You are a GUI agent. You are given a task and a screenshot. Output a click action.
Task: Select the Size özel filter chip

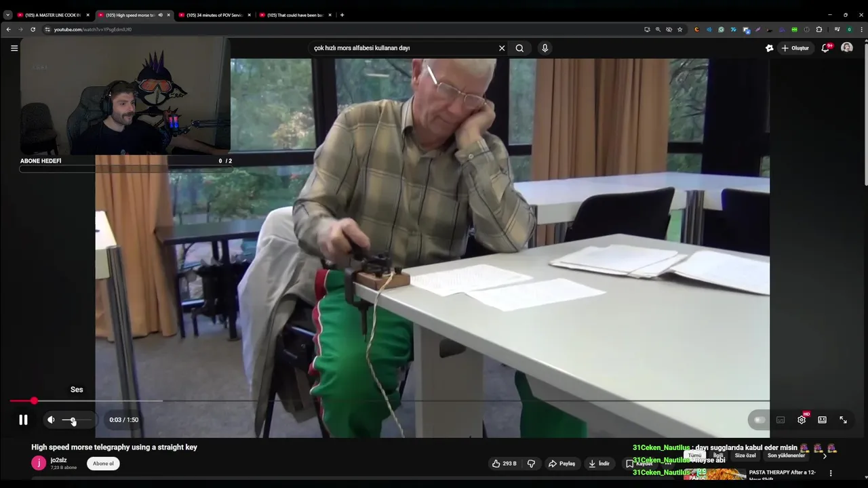745,455
